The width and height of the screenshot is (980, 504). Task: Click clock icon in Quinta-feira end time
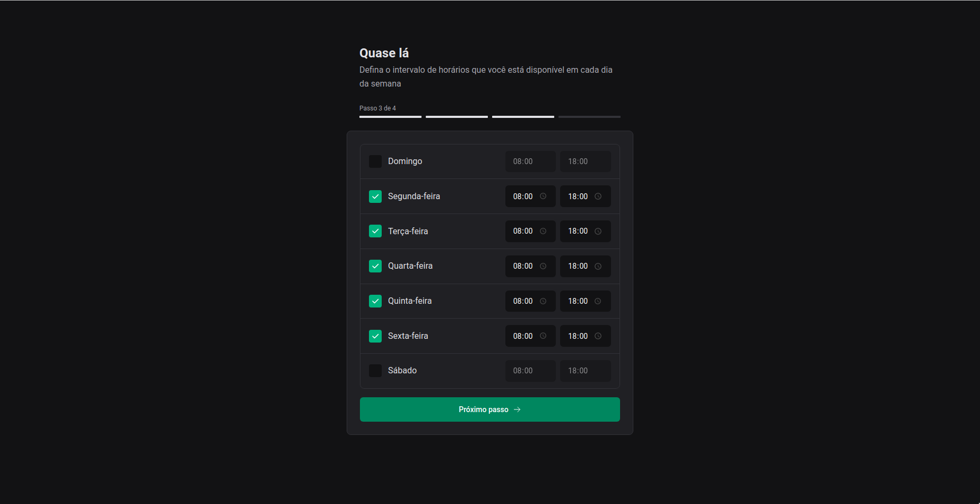click(598, 301)
